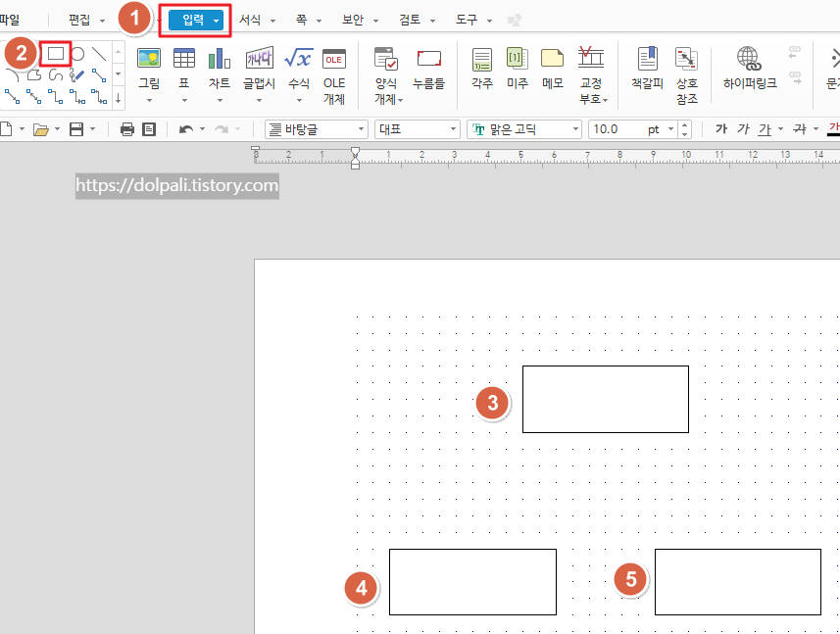
Task: Open the 글맵시 word art tool
Action: point(260,69)
